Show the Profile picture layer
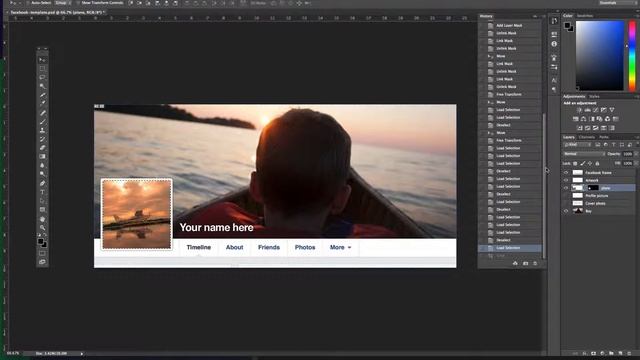The image size is (640, 360). 566,196
